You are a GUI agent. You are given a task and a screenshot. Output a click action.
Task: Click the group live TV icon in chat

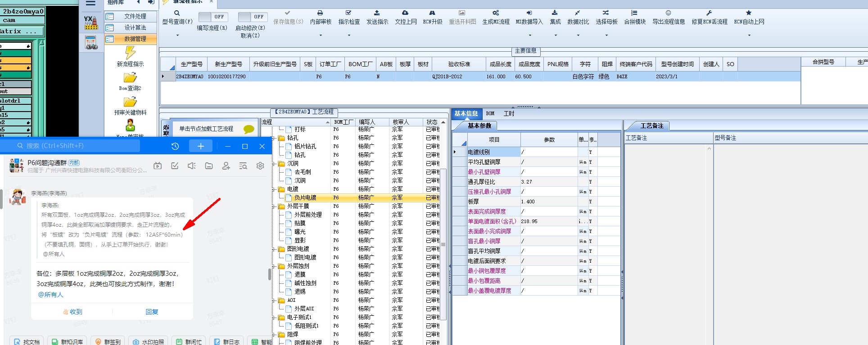click(158, 166)
